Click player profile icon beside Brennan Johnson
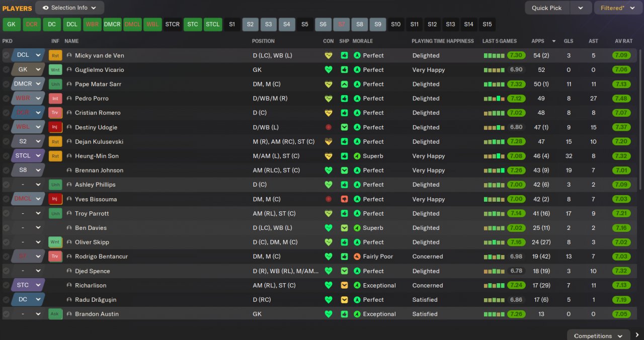Image resolution: width=644 pixels, height=340 pixels. 69,171
